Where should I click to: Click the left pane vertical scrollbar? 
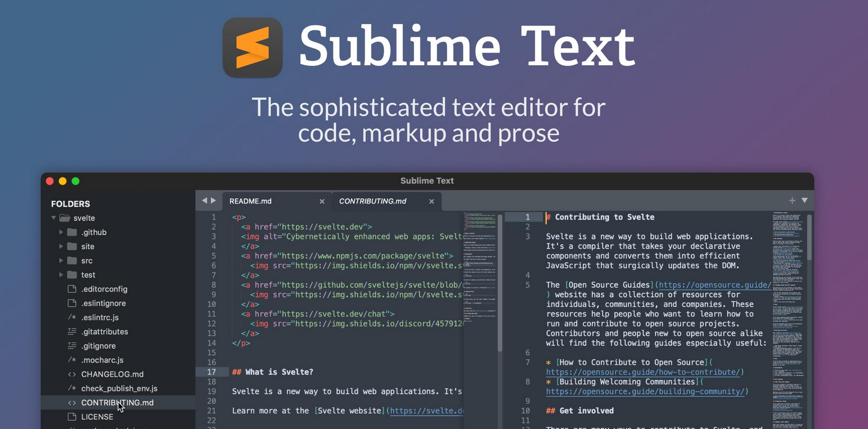point(500,282)
